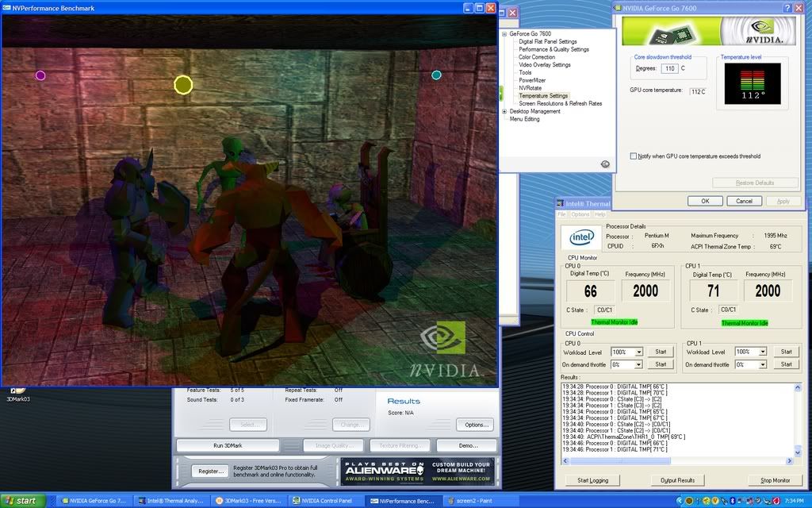
Task: Start the CPU 0 Workload Level test
Action: coord(661,352)
